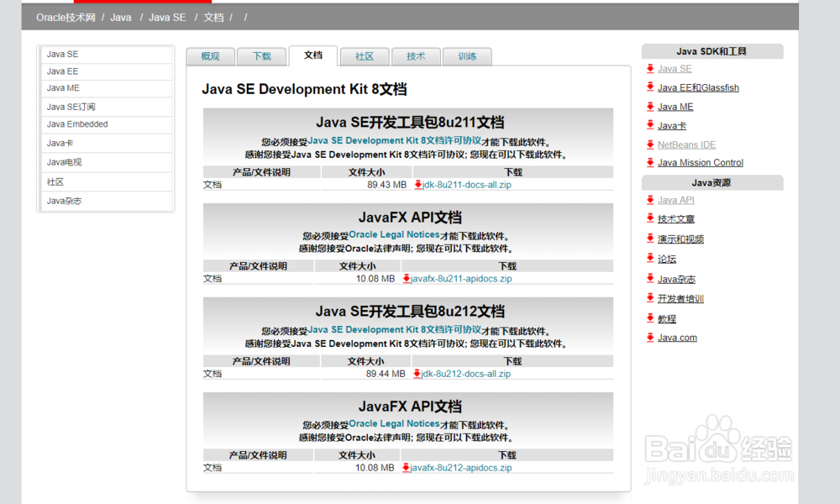Download jdk-8u212-docs-all.zip file link
Screen dimensions: 840x504
click(465, 374)
